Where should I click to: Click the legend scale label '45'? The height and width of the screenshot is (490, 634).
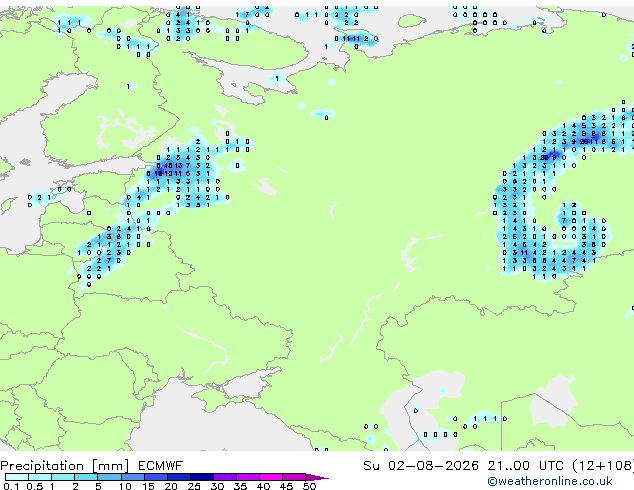pos(286,486)
